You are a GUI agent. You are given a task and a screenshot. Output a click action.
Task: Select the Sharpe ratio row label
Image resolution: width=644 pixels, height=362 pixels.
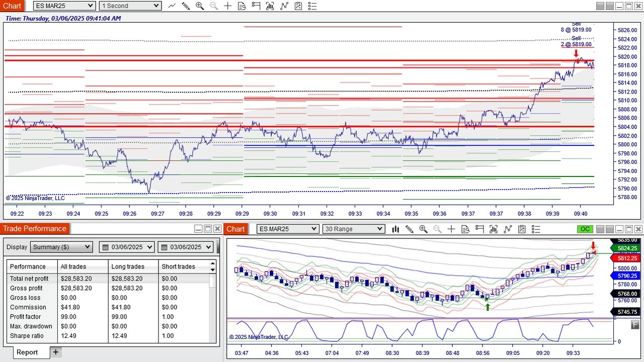[x=27, y=336]
